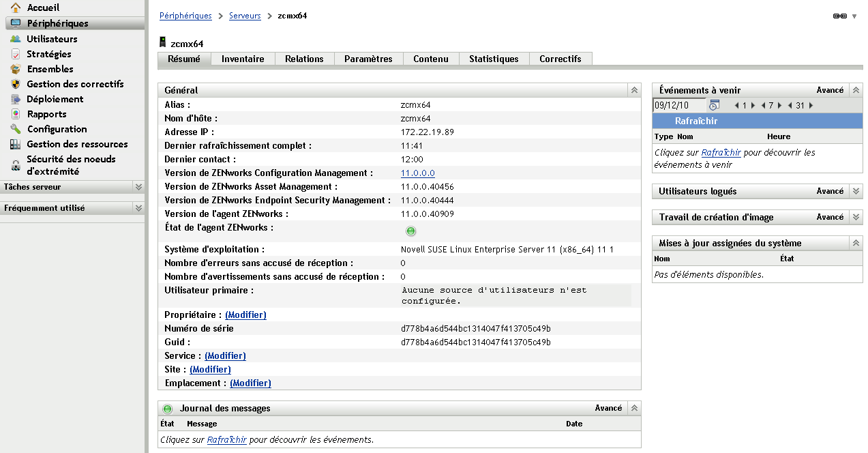Open the Statistiques tab

(494, 59)
